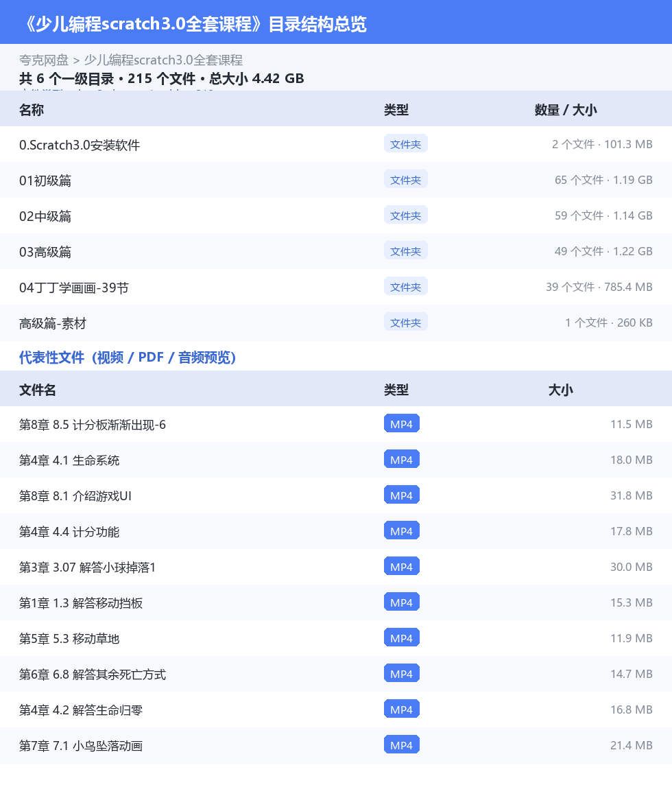Click MP4 badge for 6.8 解答其余死亡方式
The height and width of the screenshot is (785, 672).
[x=401, y=673]
